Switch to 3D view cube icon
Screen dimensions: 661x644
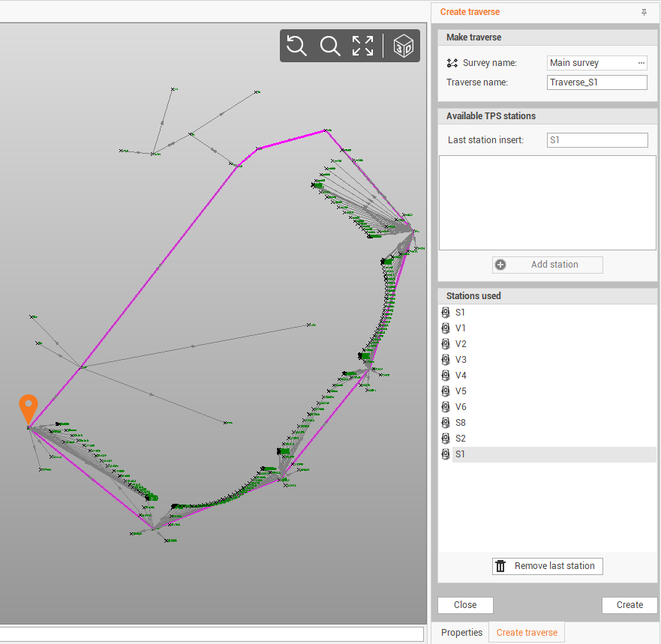point(404,46)
